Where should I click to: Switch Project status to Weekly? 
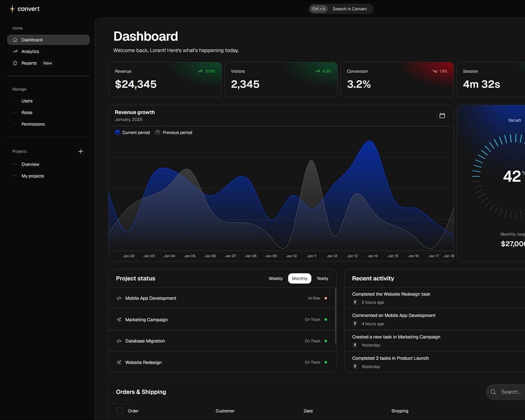click(x=275, y=278)
